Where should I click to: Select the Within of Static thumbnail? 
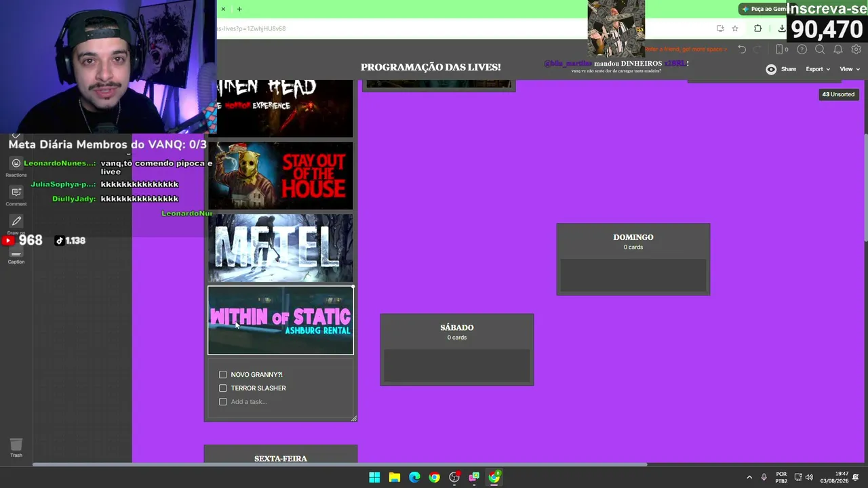pyautogui.click(x=281, y=320)
